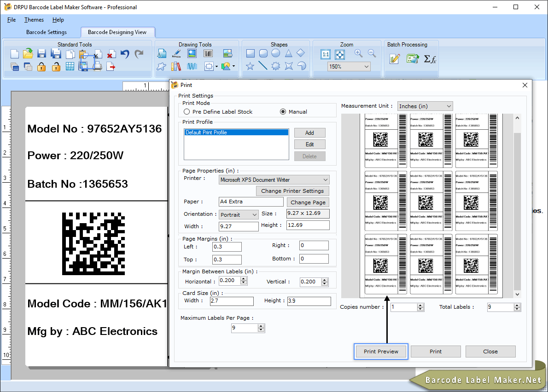The width and height of the screenshot is (548, 392).
Task: Draw a rounded rectangle shape
Action: 263,53
